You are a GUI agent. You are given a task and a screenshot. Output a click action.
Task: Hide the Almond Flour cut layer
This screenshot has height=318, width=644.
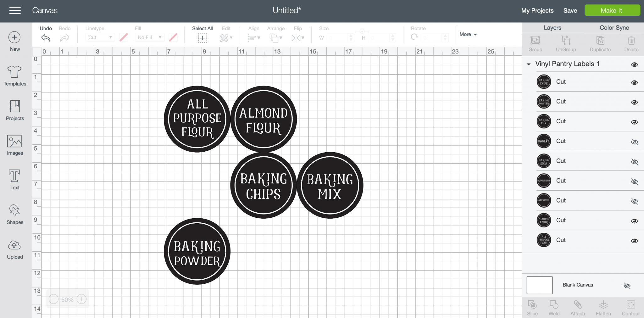point(635,221)
